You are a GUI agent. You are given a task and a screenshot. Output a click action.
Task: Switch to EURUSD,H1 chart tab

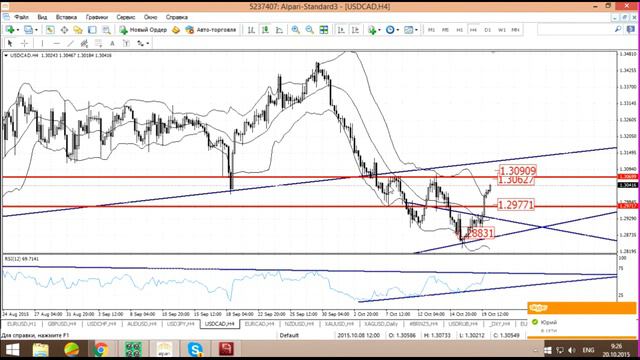click(22, 324)
